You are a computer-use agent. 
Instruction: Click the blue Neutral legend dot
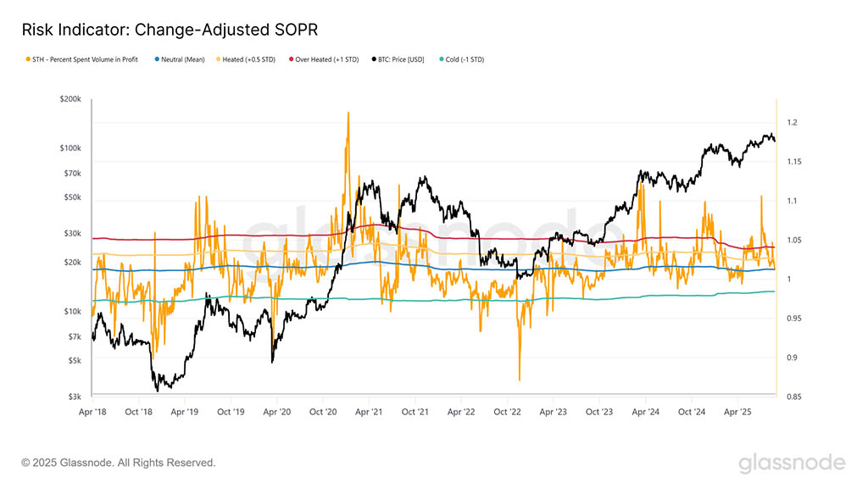tap(157, 59)
